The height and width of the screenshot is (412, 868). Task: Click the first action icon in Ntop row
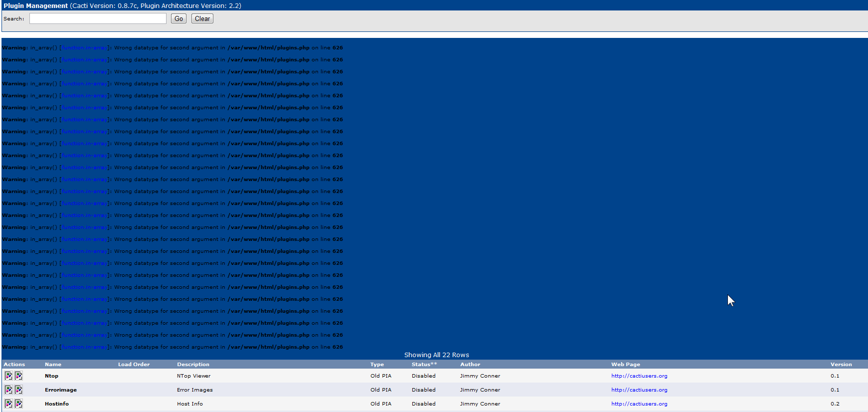click(8, 376)
